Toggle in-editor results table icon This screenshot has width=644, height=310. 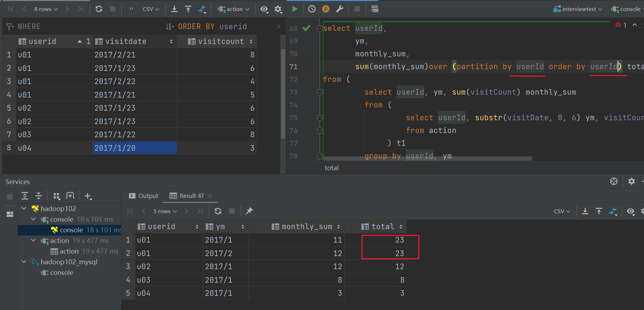coord(375,9)
